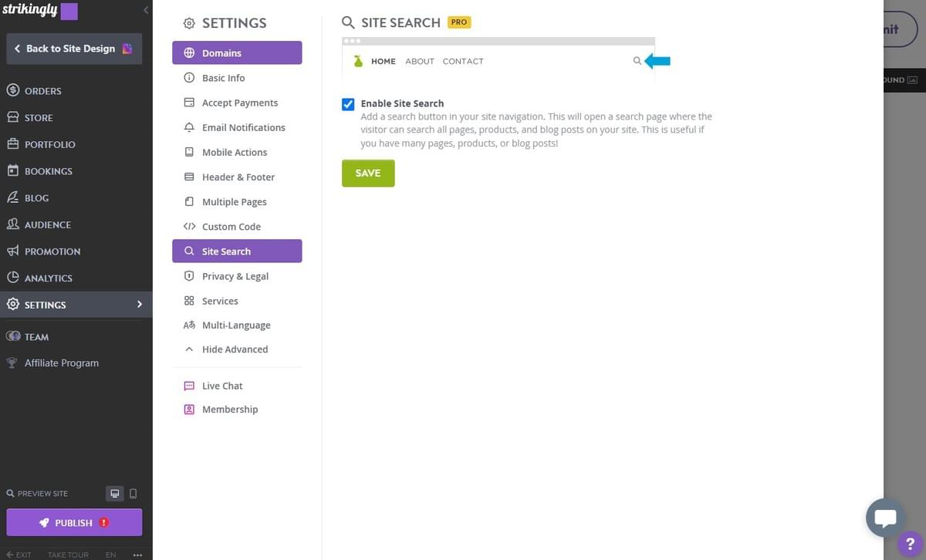Click the Services grid icon
Image resolution: width=926 pixels, height=560 pixels.
pyautogui.click(x=189, y=301)
